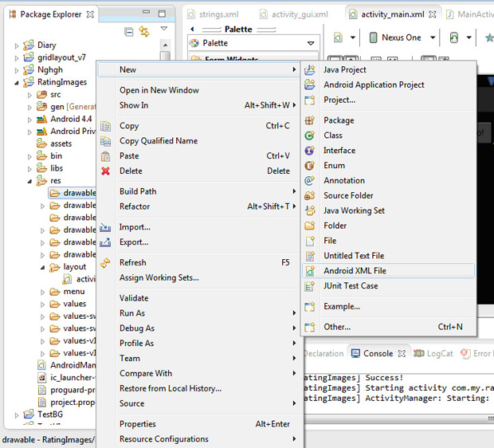Minimize the Package Explorer panel
The image size is (494, 448).
click(x=146, y=12)
